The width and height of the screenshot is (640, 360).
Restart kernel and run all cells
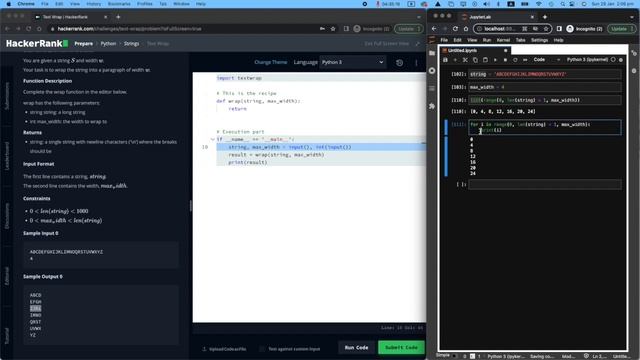525,60
